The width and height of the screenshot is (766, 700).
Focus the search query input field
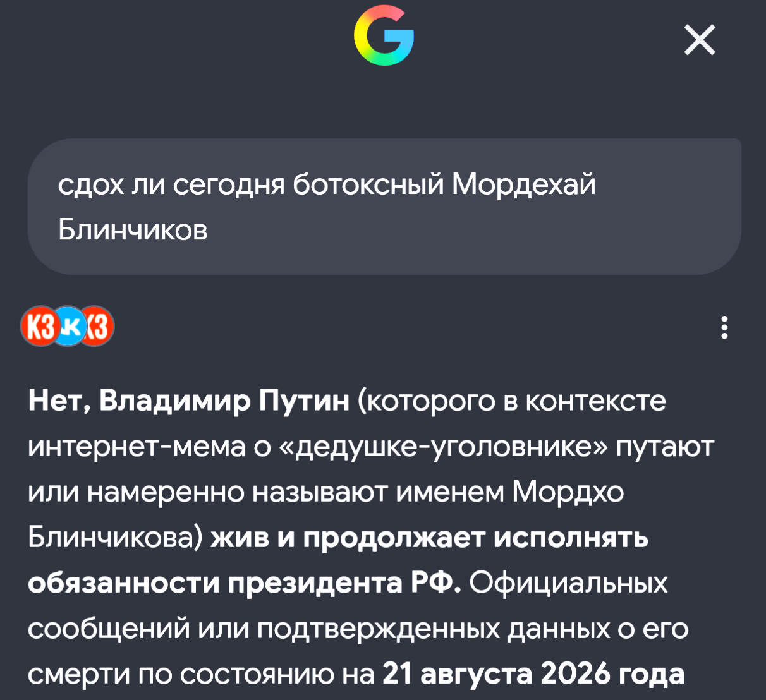click(x=384, y=207)
